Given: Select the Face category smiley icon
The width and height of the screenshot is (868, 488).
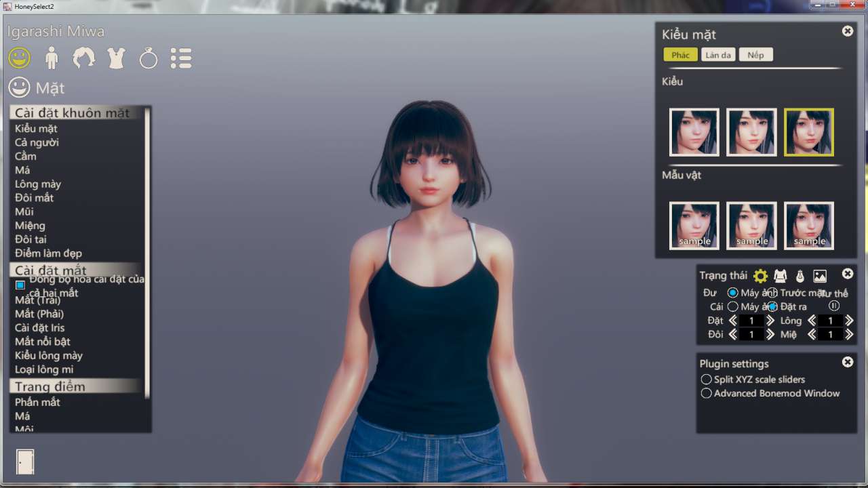Looking at the screenshot, I should (19, 58).
